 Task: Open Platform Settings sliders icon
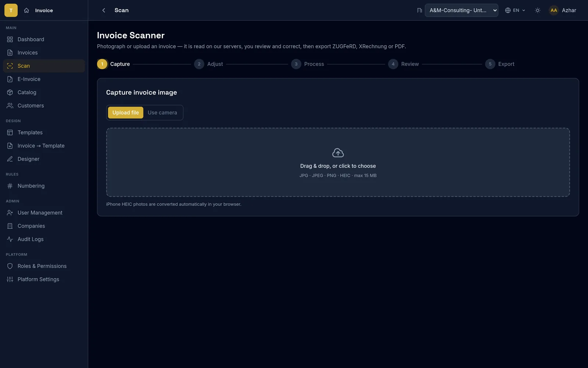click(10, 279)
